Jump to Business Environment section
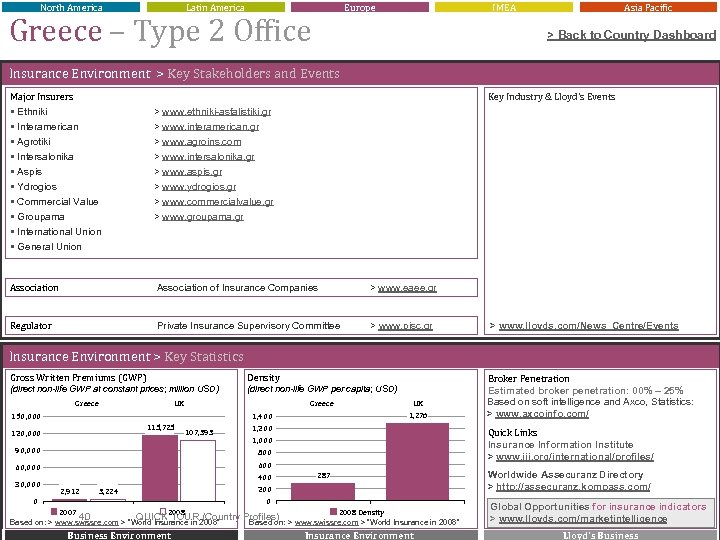Viewport: 720px width, 540px height. (x=121, y=535)
